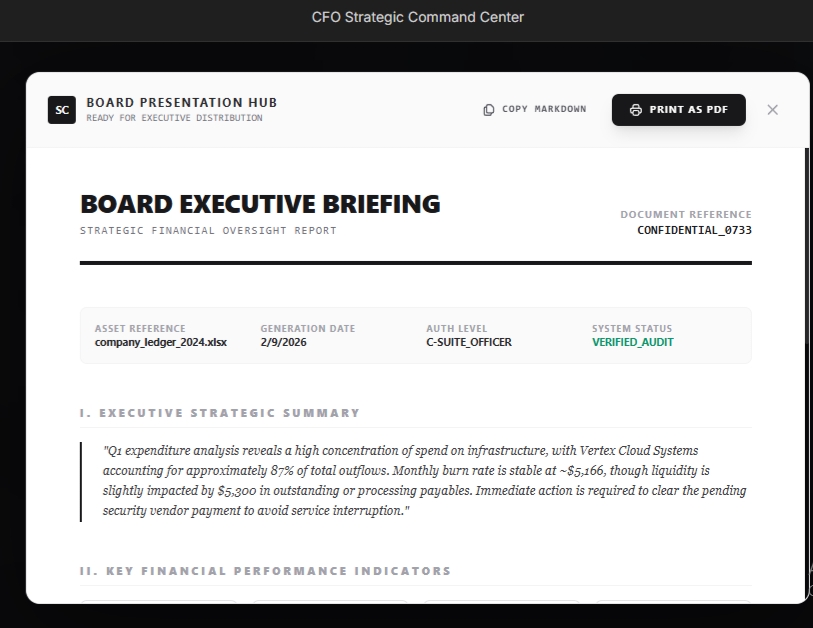Click Strategic Financial Oversight Report subtitle
Image resolution: width=813 pixels, height=628 pixels.
tap(208, 231)
